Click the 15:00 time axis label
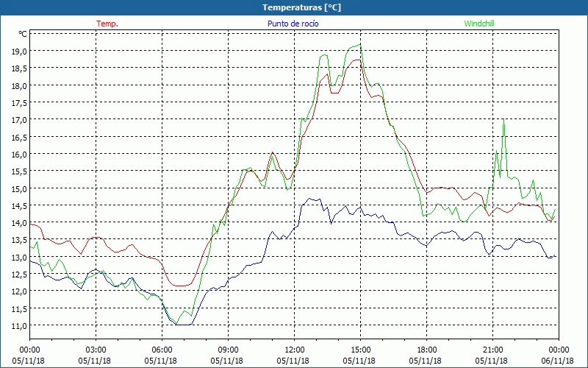This screenshot has height=368, width=588. pyautogui.click(x=360, y=350)
